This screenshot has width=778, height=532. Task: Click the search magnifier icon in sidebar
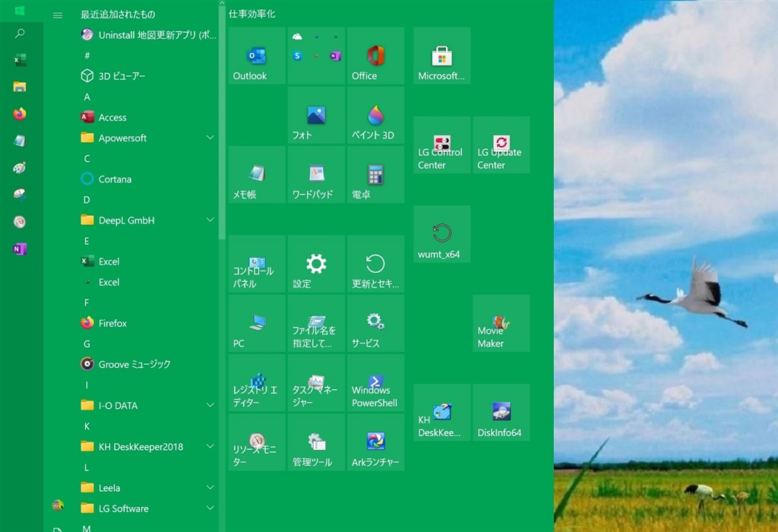click(x=20, y=33)
